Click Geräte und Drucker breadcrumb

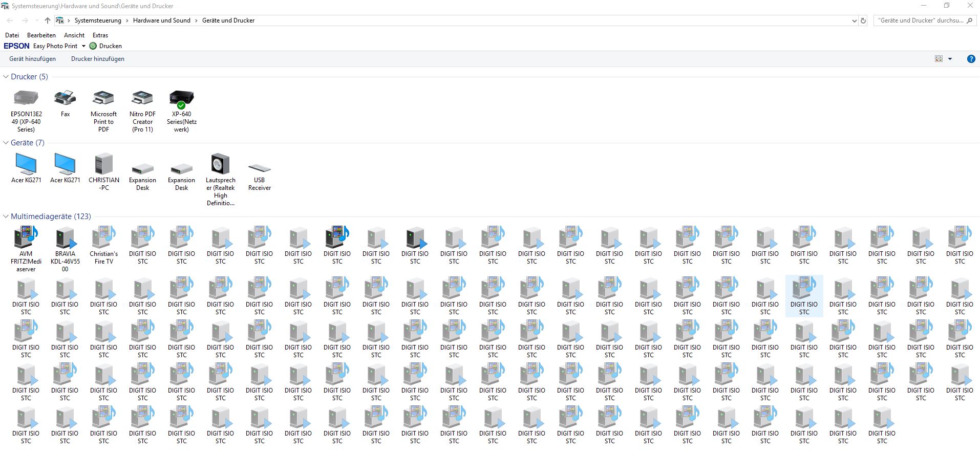pos(228,20)
